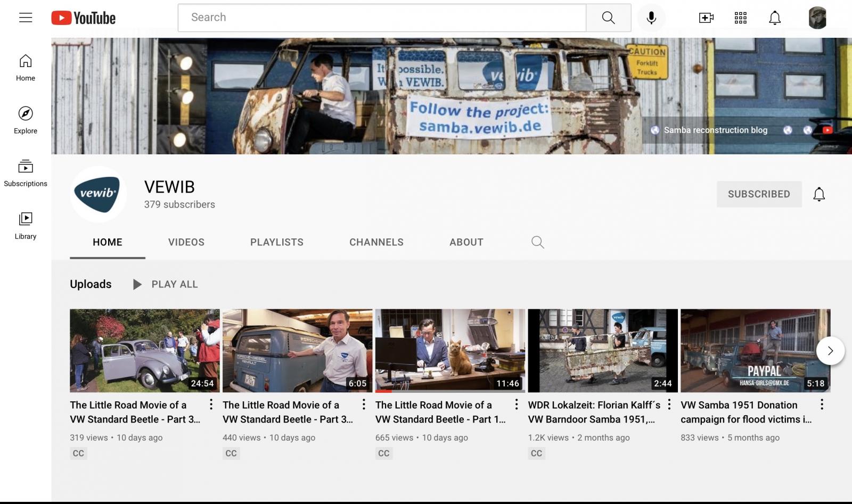The image size is (852, 504).
Task: Click into the Search input field
Action: point(382,18)
